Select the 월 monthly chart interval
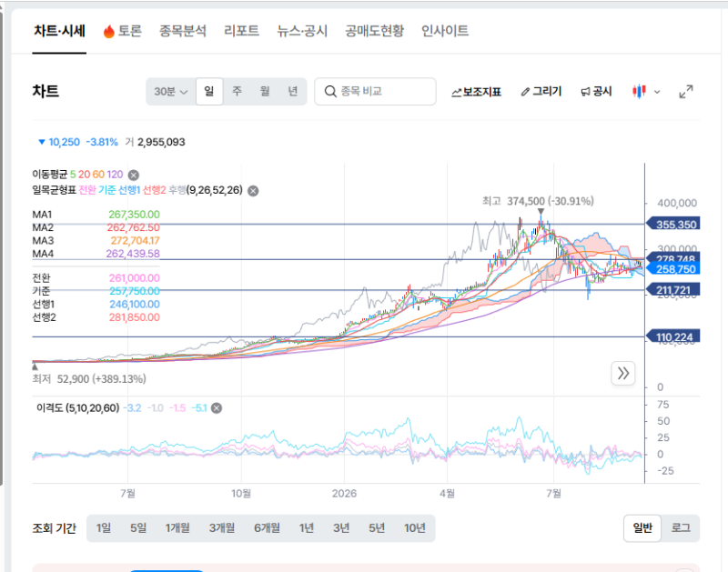The image size is (728, 572). pos(265,91)
